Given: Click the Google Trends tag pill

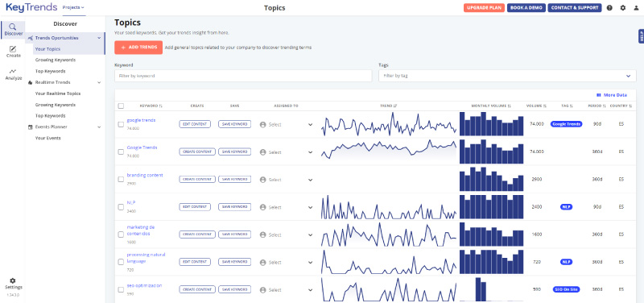Looking at the screenshot, I should (x=567, y=124).
